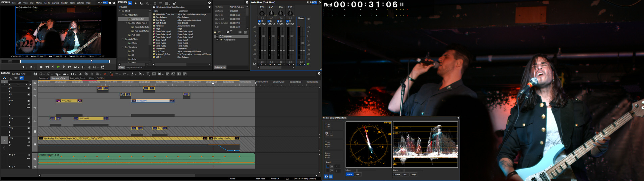Image resolution: width=644 pixels, height=181 pixels.
Task: Toggle video mute on track 6 V
Action: (29, 88)
